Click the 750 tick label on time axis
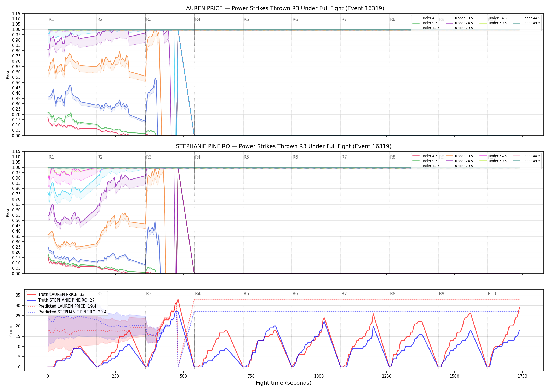Image resolution: width=549 pixels, height=392 pixels. pyautogui.click(x=251, y=376)
